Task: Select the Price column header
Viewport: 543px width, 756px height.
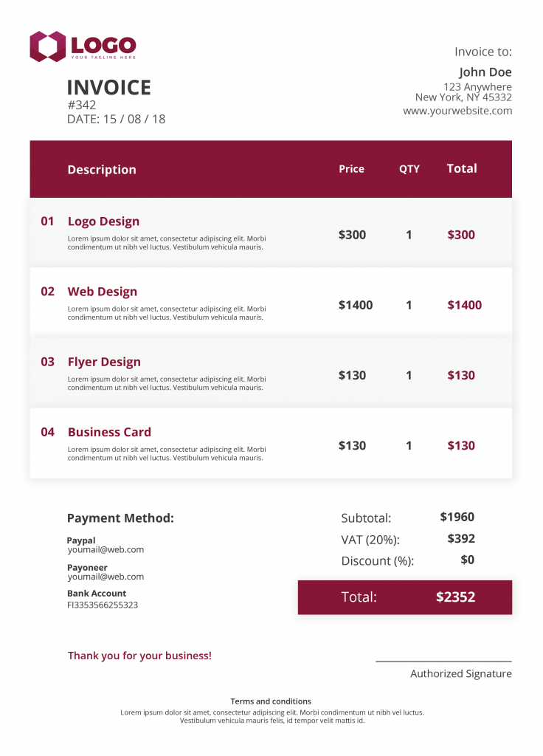Action: pos(351,169)
